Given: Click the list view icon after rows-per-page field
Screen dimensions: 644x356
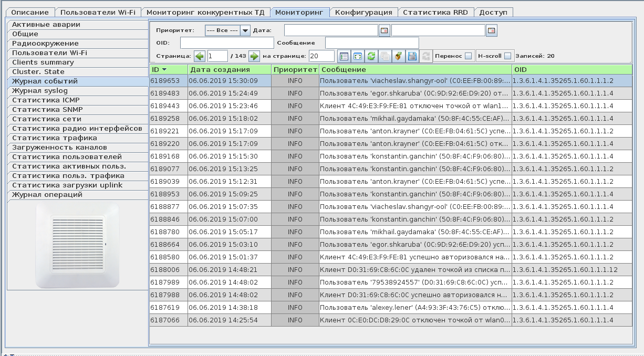Looking at the screenshot, I should click(x=344, y=56).
